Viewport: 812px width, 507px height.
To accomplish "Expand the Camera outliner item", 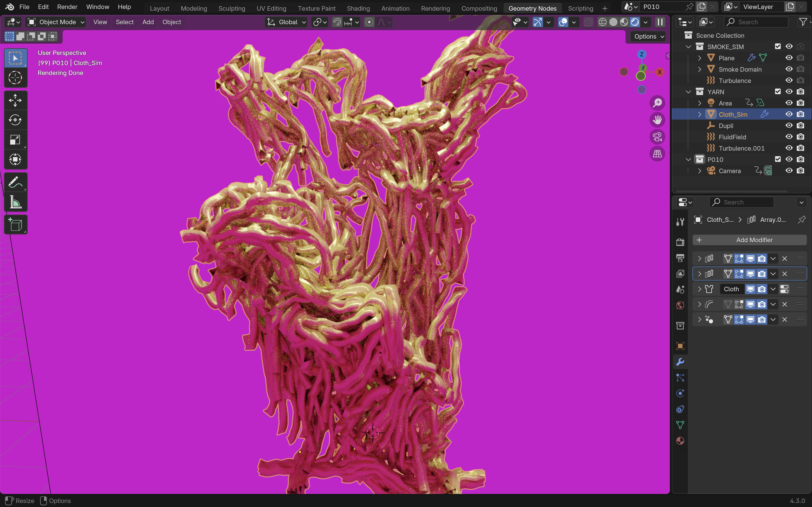I will click(700, 171).
